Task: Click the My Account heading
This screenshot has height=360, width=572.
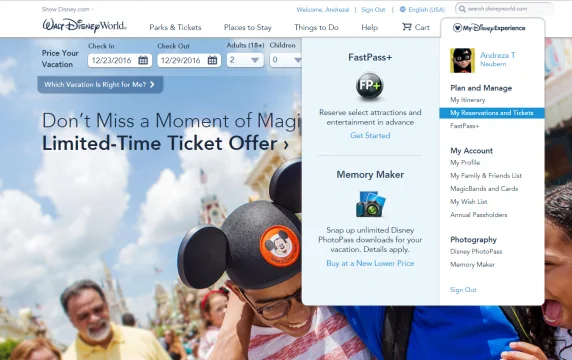Action: (x=471, y=151)
